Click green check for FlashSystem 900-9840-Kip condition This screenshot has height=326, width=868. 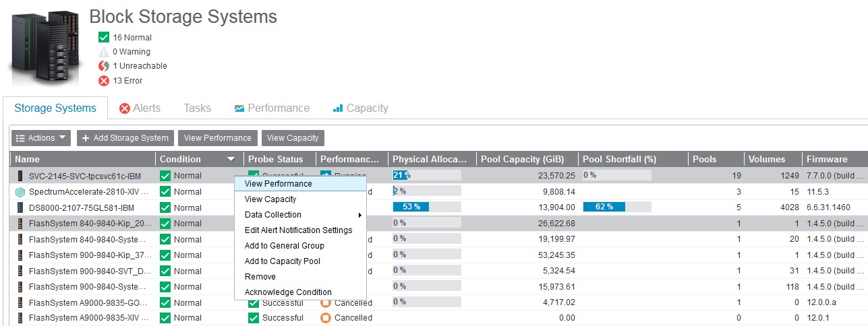click(165, 255)
